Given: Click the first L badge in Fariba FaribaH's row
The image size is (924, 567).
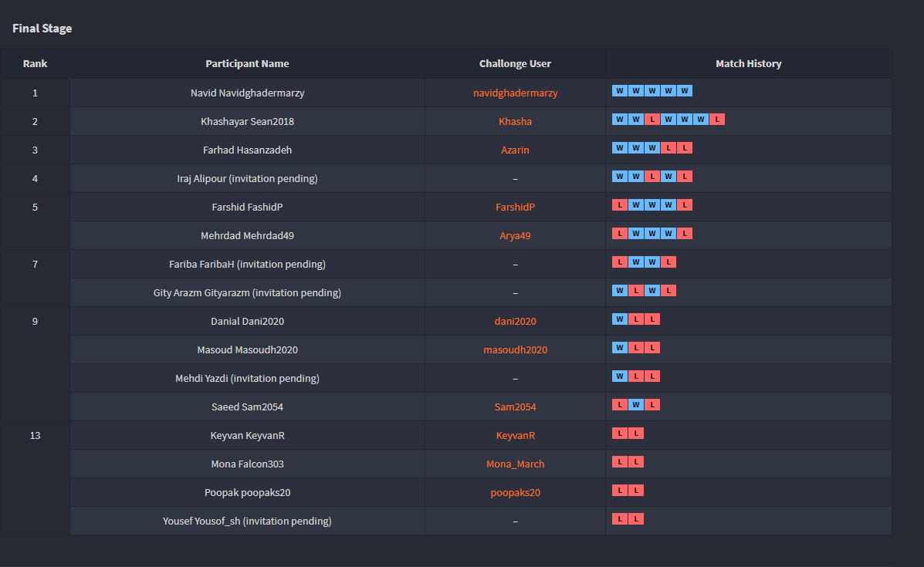Looking at the screenshot, I should point(620,262).
